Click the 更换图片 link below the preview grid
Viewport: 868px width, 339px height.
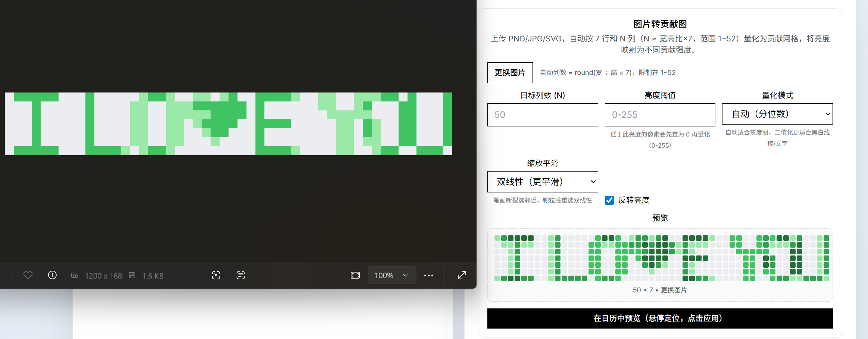pyautogui.click(x=674, y=290)
